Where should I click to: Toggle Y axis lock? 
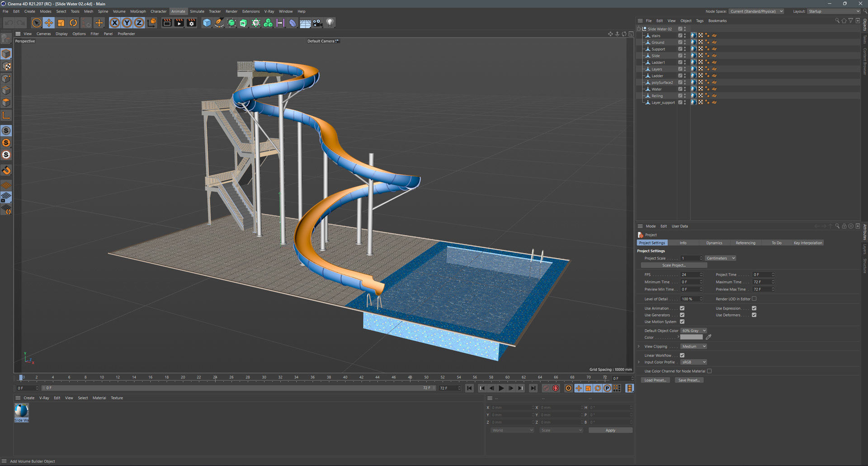[x=127, y=23]
